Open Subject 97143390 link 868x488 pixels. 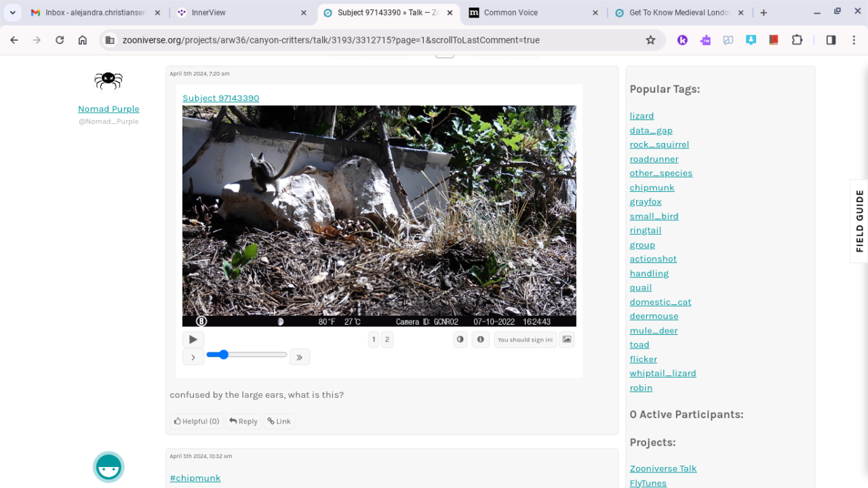[x=221, y=98]
